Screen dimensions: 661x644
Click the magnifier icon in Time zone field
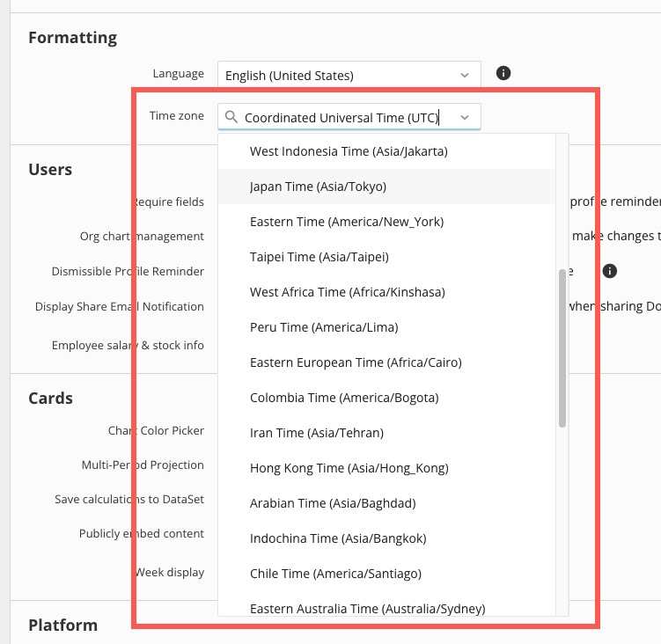(x=231, y=117)
